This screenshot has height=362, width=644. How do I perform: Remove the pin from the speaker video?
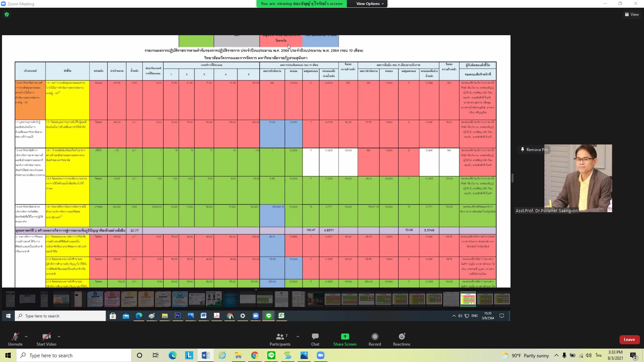tap(534, 149)
